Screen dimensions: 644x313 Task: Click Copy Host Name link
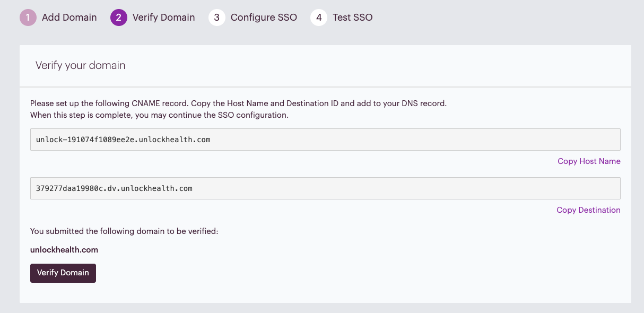coord(589,161)
